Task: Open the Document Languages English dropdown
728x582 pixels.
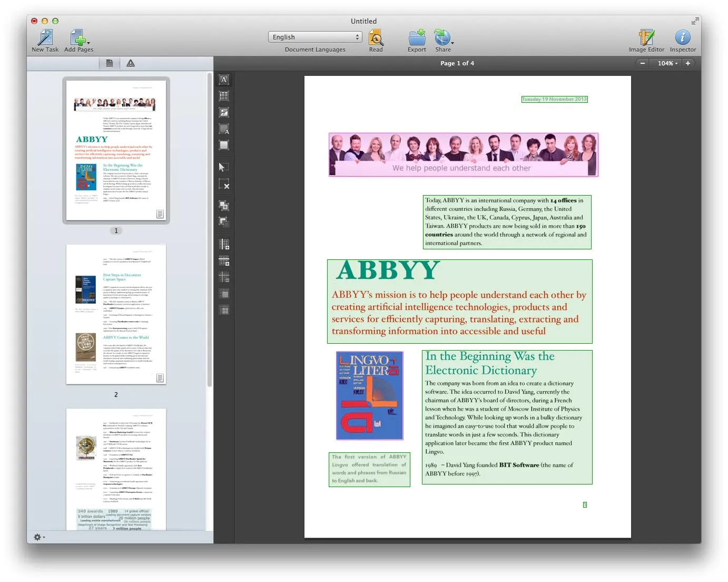Action: [x=315, y=37]
